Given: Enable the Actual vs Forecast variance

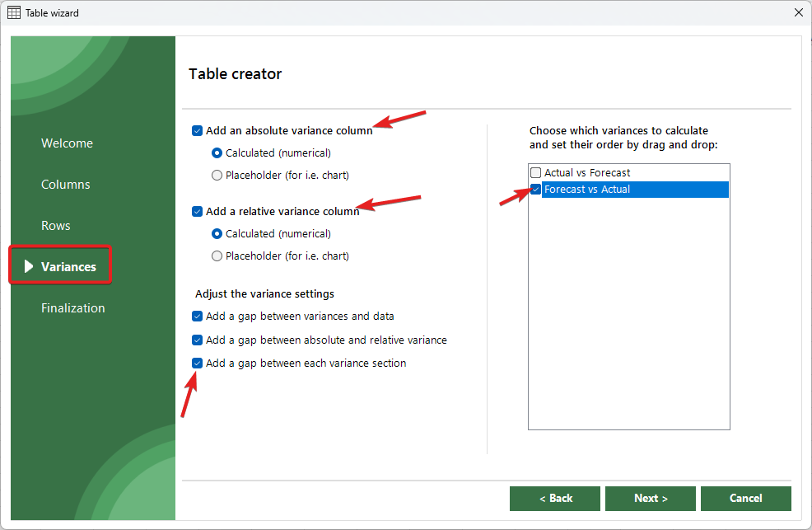Looking at the screenshot, I should [536, 173].
